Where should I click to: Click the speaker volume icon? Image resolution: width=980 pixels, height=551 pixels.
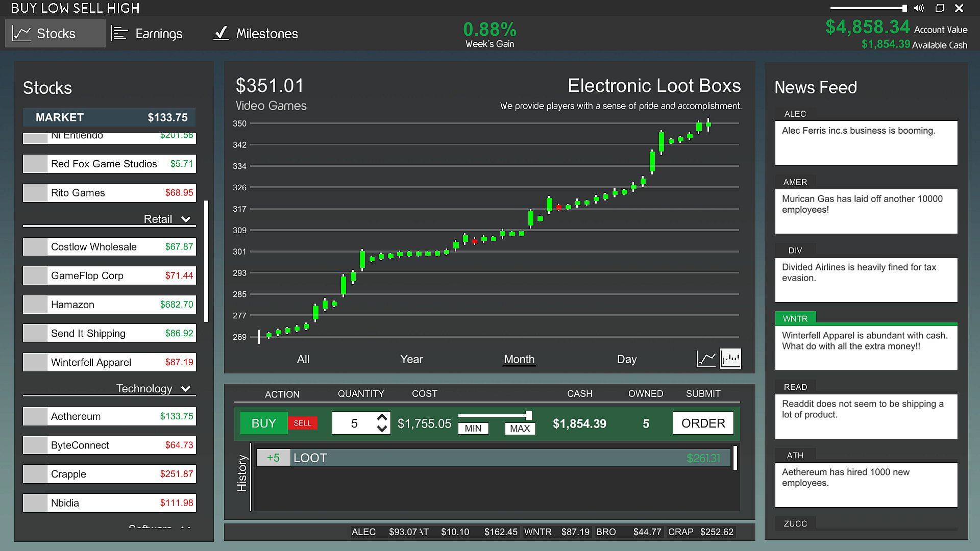click(919, 8)
